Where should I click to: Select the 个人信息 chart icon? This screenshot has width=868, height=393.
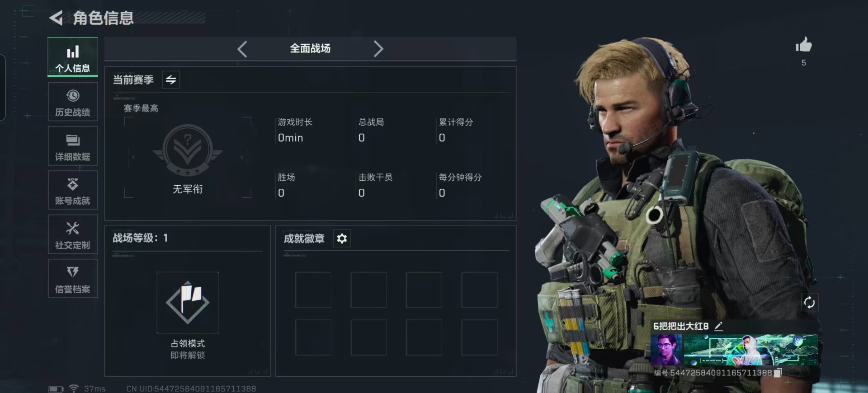click(x=73, y=52)
